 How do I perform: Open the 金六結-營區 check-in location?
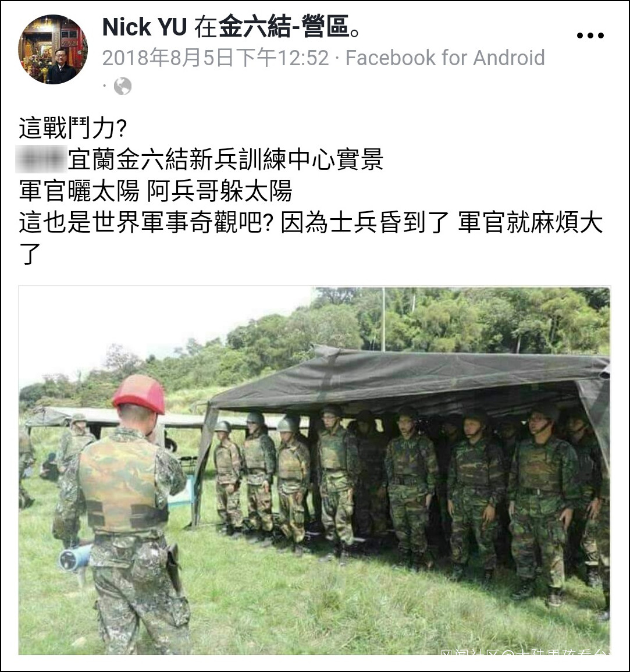point(284,27)
